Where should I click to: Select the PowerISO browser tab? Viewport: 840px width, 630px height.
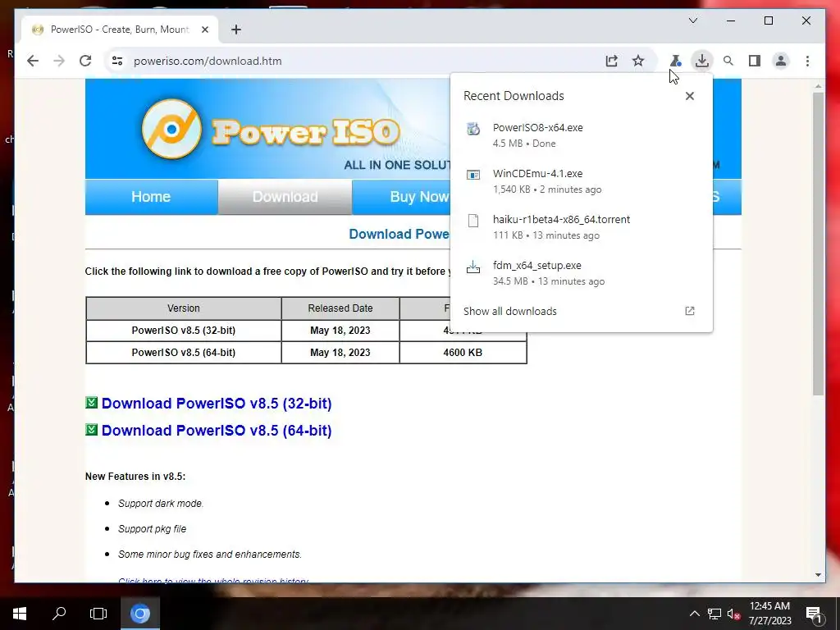[120, 30]
